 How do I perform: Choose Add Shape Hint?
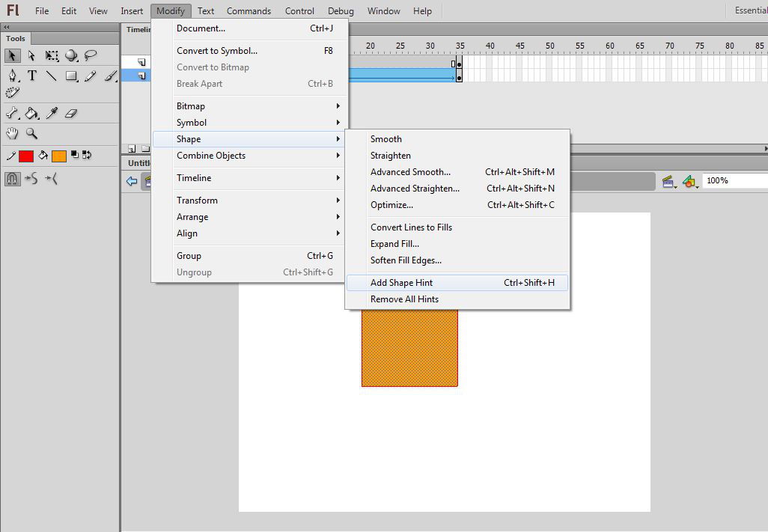pyautogui.click(x=457, y=283)
